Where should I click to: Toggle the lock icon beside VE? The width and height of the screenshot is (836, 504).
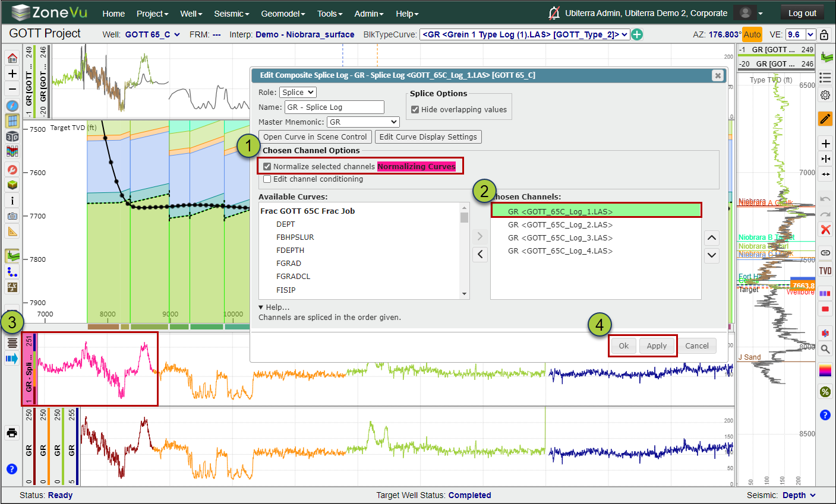[824, 34]
